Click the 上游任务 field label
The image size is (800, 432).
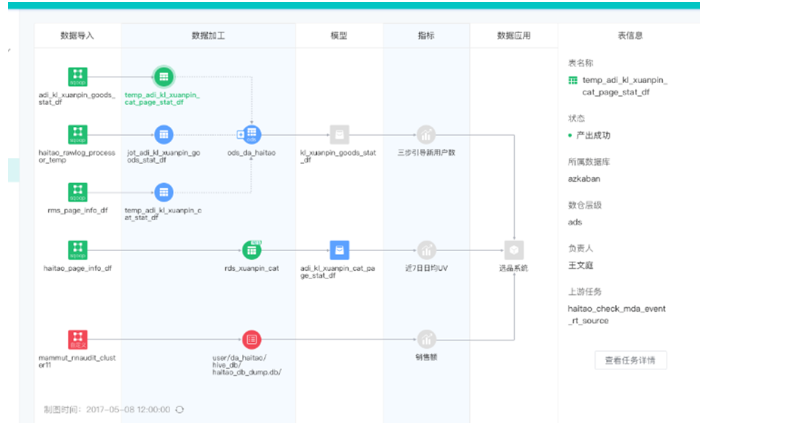(585, 292)
